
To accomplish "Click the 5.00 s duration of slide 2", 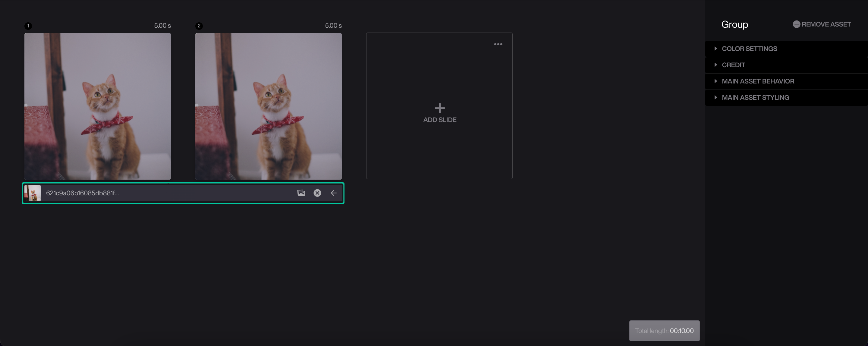I will tap(333, 26).
